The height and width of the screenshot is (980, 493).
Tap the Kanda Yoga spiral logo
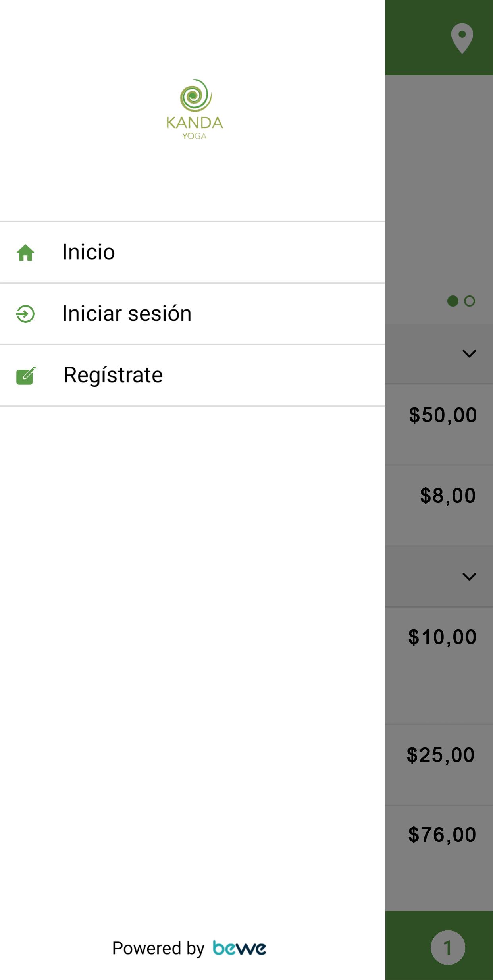[195, 109]
